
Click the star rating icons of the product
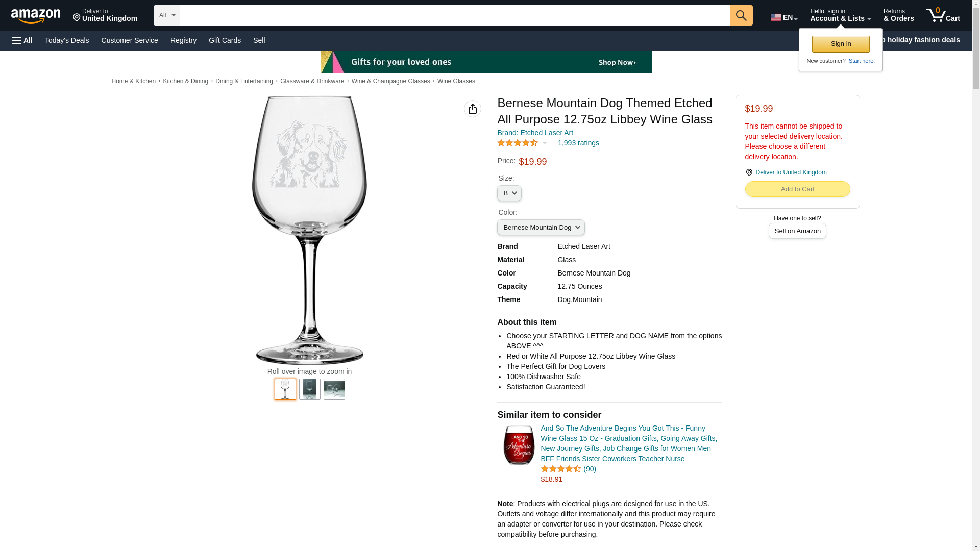coord(518,143)
